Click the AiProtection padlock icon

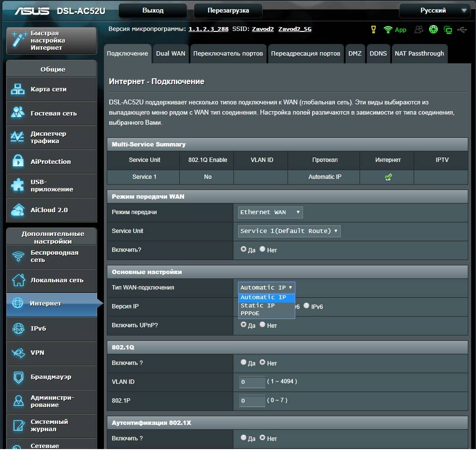tap(18, 161)
